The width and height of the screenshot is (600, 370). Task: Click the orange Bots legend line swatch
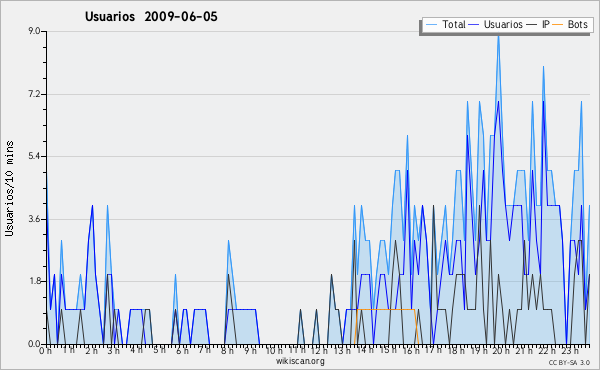point(558,25)
